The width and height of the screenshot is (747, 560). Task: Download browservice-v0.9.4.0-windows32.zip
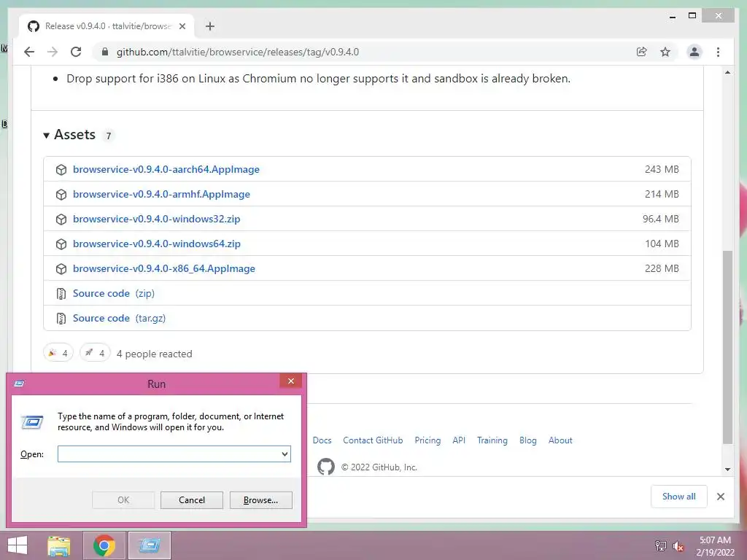[x=156, y=219]
